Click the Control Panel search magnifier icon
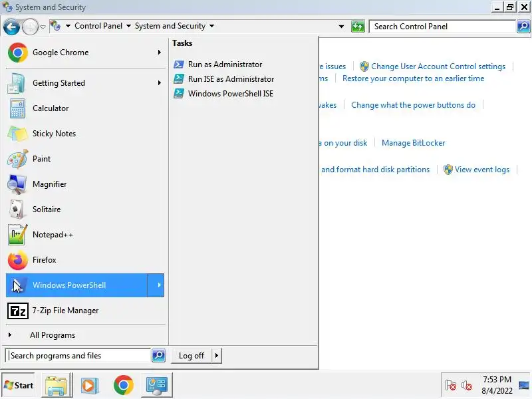The image size is (532, 399). pyautogui.click(x=523, y=26)
